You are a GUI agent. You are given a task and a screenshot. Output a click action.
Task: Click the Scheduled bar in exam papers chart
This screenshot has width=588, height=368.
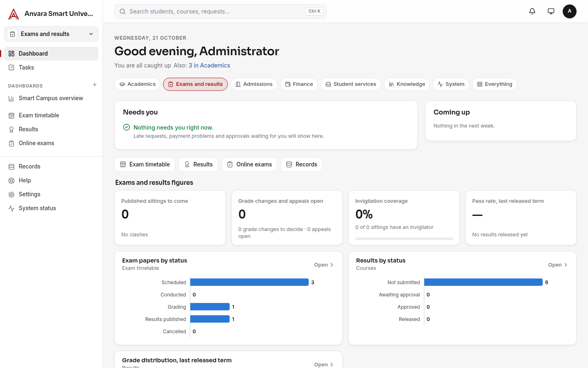pyautogui.click(x=249, y=282)
